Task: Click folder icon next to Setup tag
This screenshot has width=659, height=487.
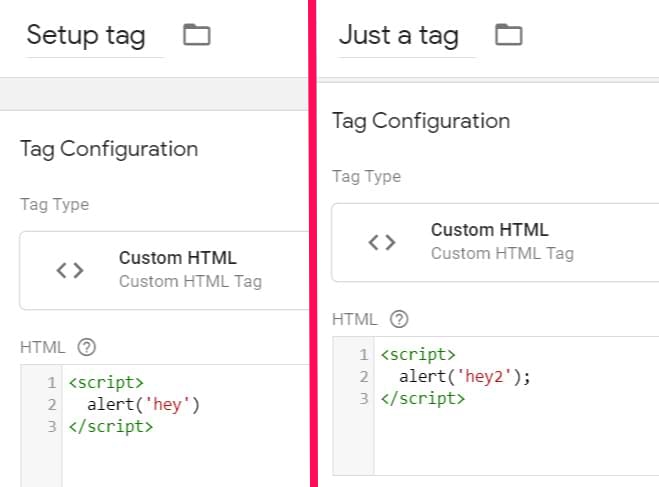Action: 197,36
